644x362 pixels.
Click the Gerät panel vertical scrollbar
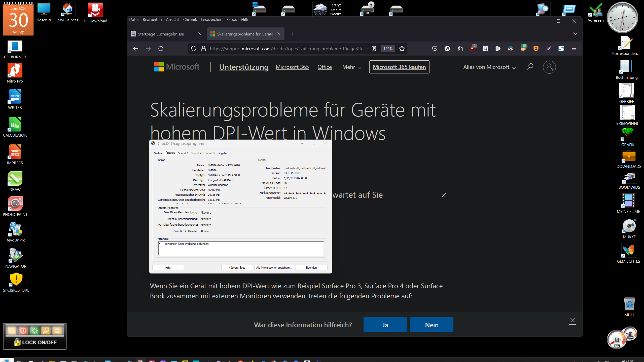251,176
